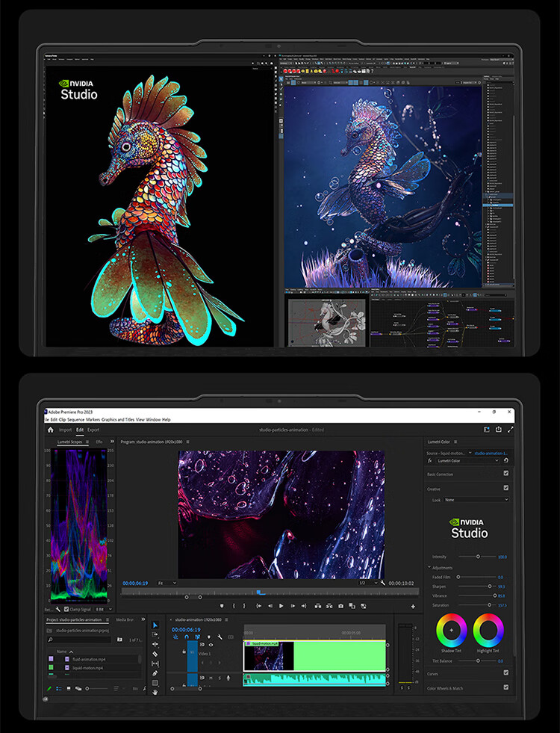Open the Fit zoom level dropdown
Screen dimensions: 560x733
(x=167, y=583)
